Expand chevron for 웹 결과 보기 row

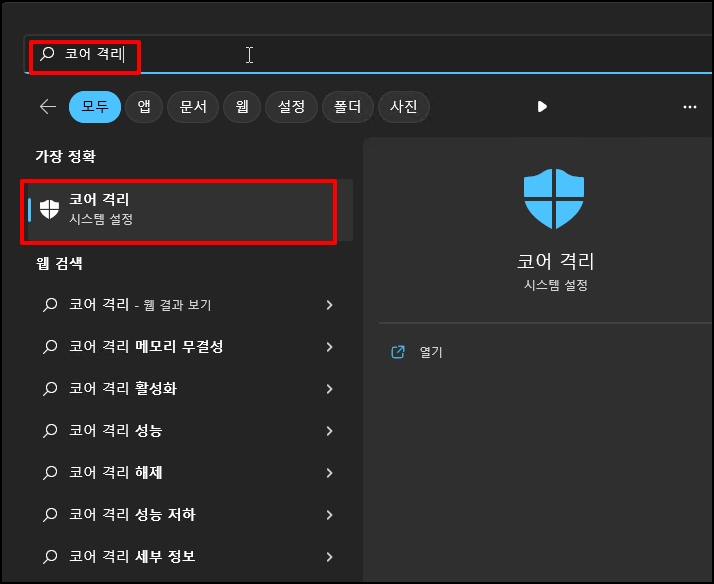pyautogui.click(x=329, y=305)
